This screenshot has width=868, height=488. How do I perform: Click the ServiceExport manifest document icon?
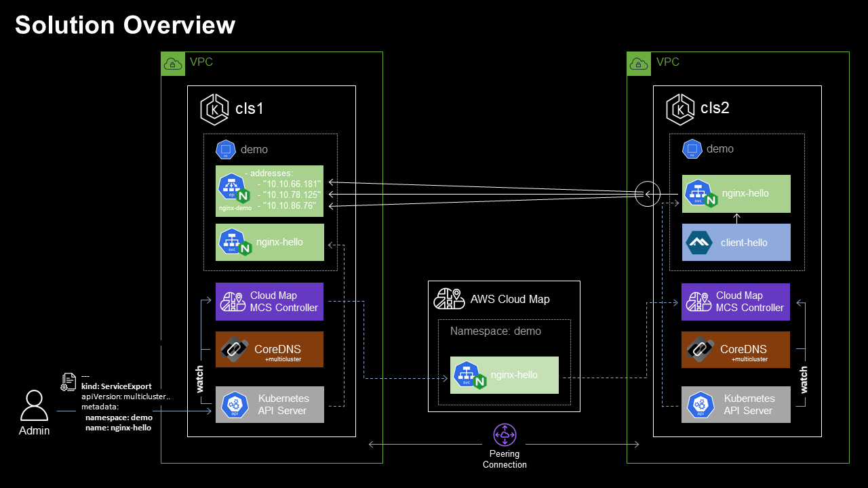coord(68,382)
